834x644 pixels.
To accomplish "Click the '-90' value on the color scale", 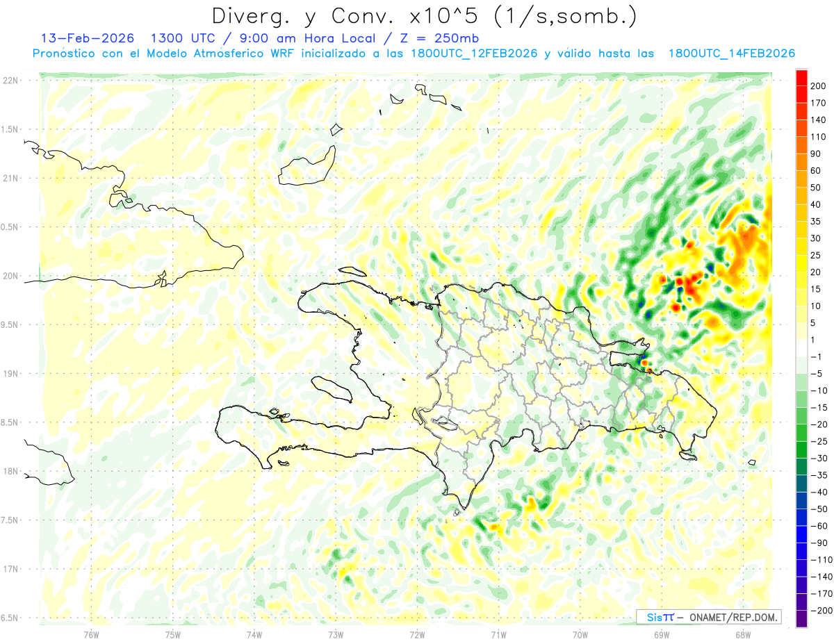I will [x=818, y=543].
